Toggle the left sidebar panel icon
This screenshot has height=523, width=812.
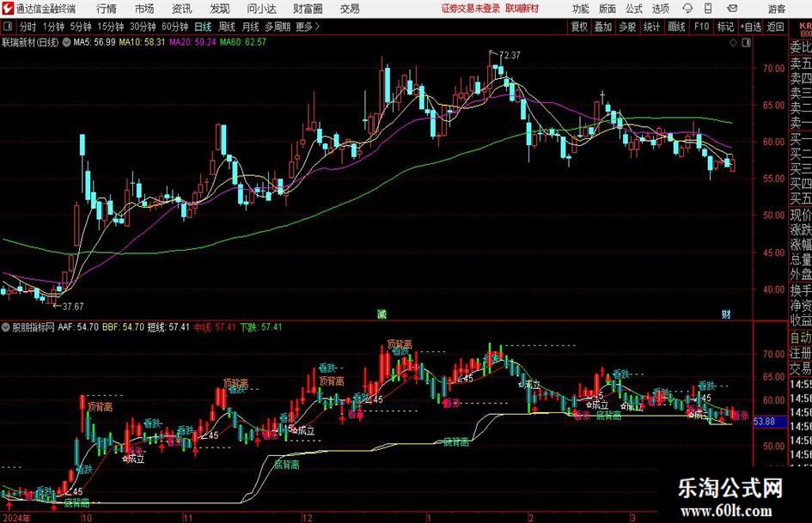click(x=8, y=27)
